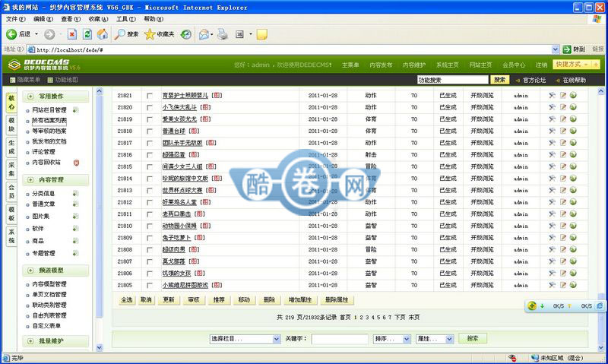Click the add icon beside 软件
The width and height of the screenshot is (608, 364).
pos(75,229)
